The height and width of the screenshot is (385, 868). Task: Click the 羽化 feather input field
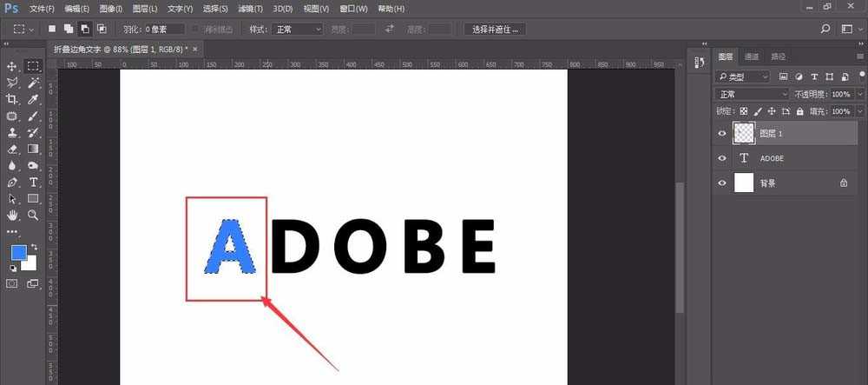point(165,29)
